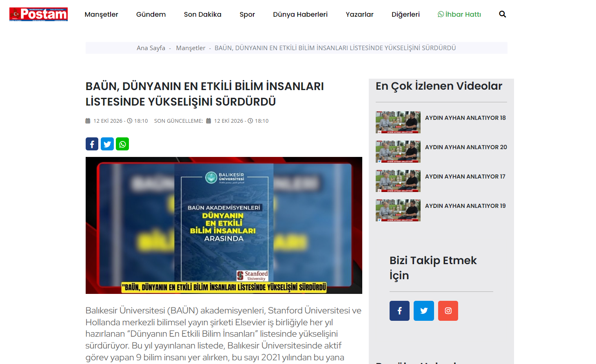Open AYDIN AYHAN ANLATIYOR 19 thumbnail

point(398,210)
